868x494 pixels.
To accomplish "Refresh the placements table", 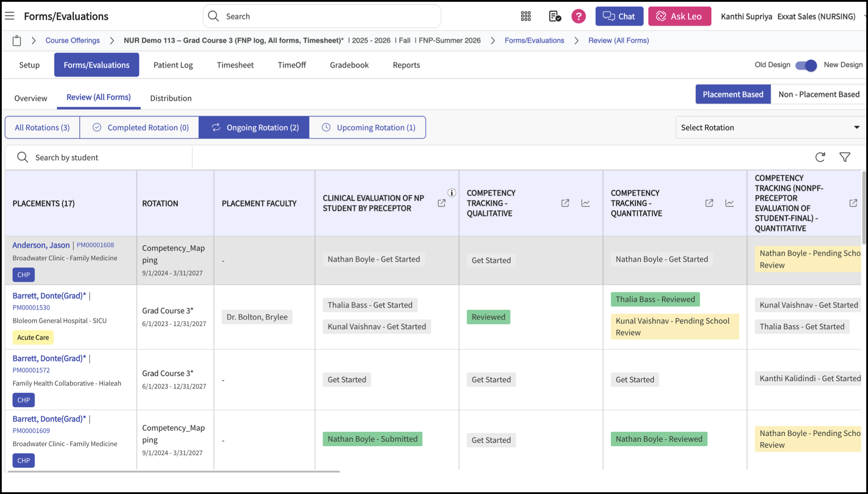I will 820,157.
